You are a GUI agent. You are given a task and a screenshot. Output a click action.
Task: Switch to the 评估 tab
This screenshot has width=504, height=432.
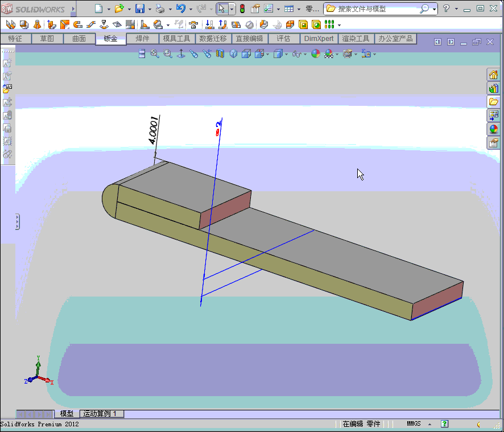pos(283,39)
